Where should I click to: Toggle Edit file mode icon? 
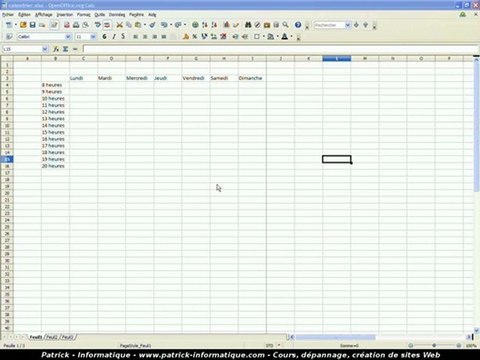(x=54, y=25)
